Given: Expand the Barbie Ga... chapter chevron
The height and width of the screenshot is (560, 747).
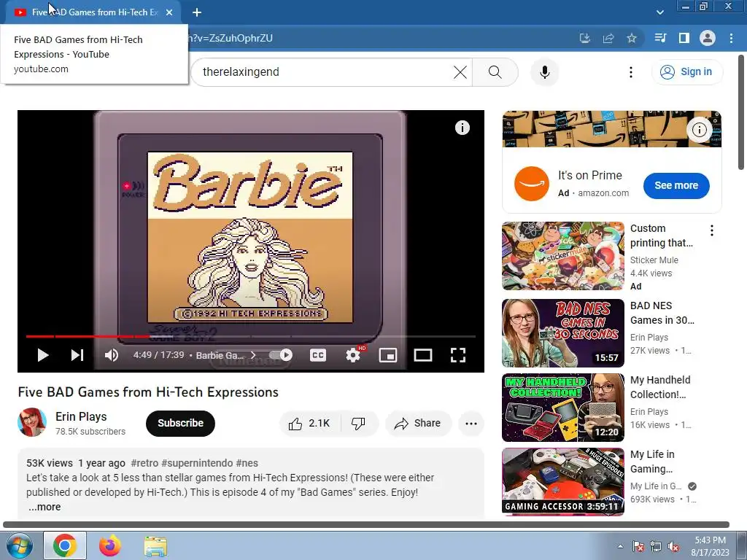Looking at the screenshot, I should click(x=253, y=355).
